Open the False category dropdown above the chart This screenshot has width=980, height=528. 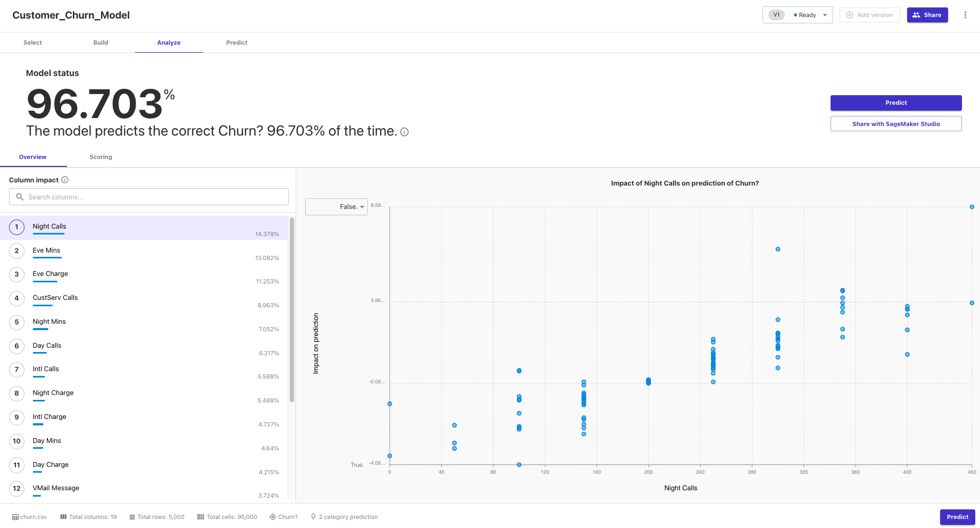pyautogui.click(x=336, y=207)
